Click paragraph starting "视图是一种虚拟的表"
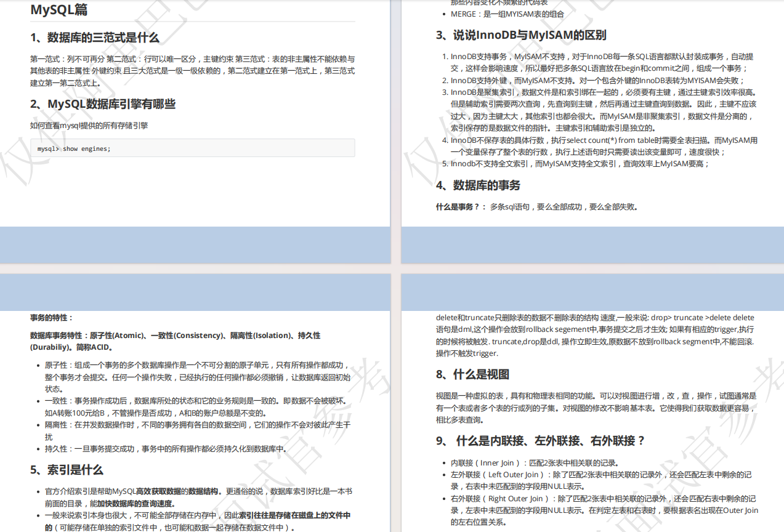Viewport: 784px width, 532px height. (x=596, y=408)
